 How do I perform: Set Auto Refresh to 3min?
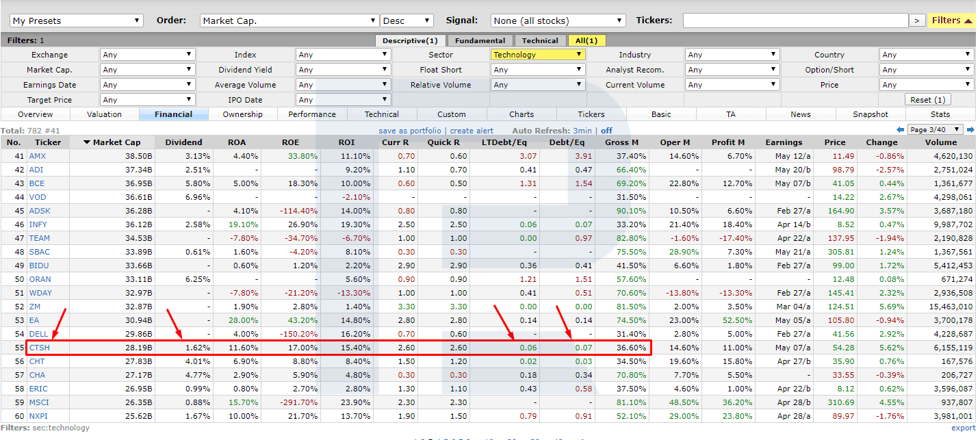pyautogui.click(x=582, y=130)
